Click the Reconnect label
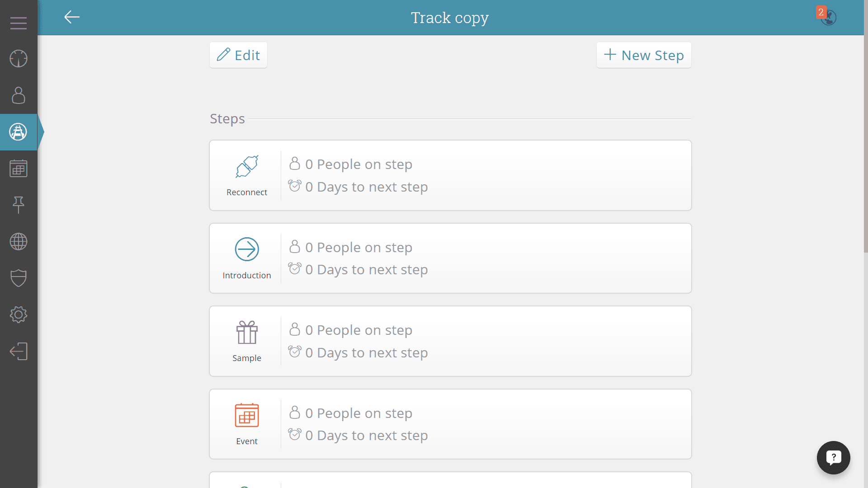 coord(247,192)
